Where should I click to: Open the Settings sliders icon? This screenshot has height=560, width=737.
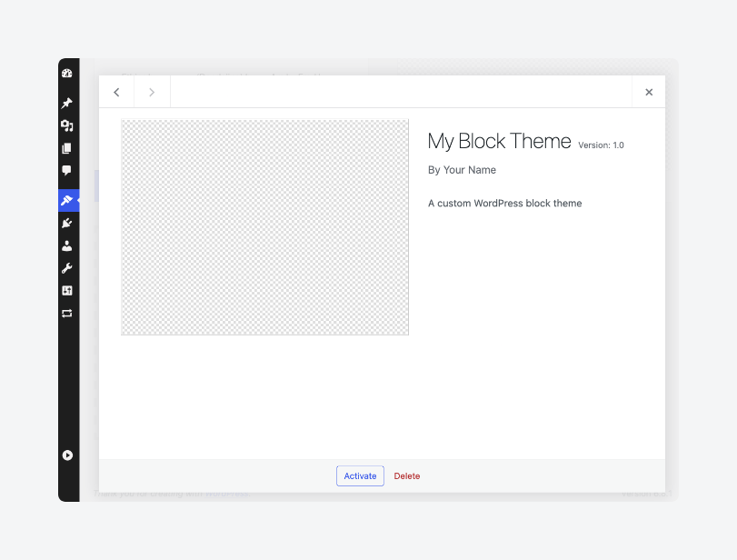pos(67,291)
